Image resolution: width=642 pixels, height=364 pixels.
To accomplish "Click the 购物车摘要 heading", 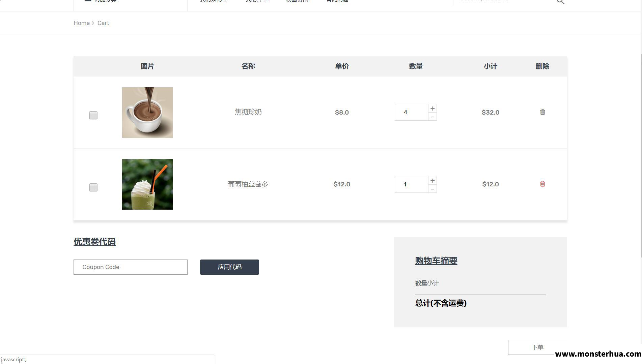I will [x=436, y=261].
